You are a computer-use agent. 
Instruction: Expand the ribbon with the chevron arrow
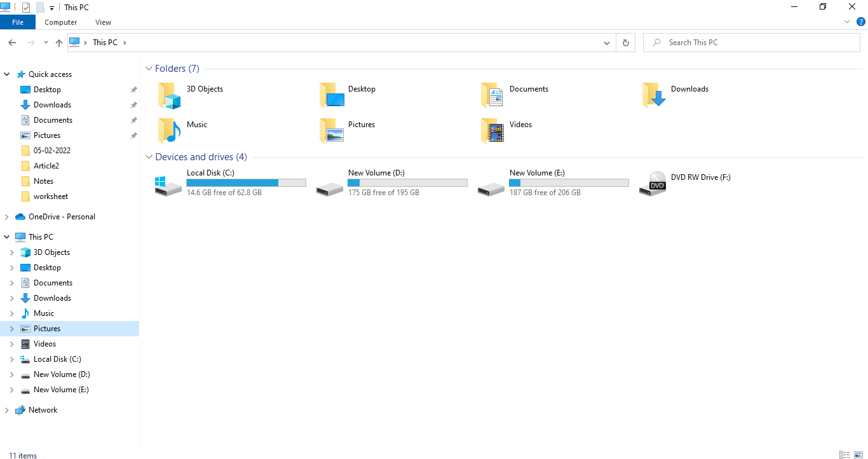pos(846,22)
